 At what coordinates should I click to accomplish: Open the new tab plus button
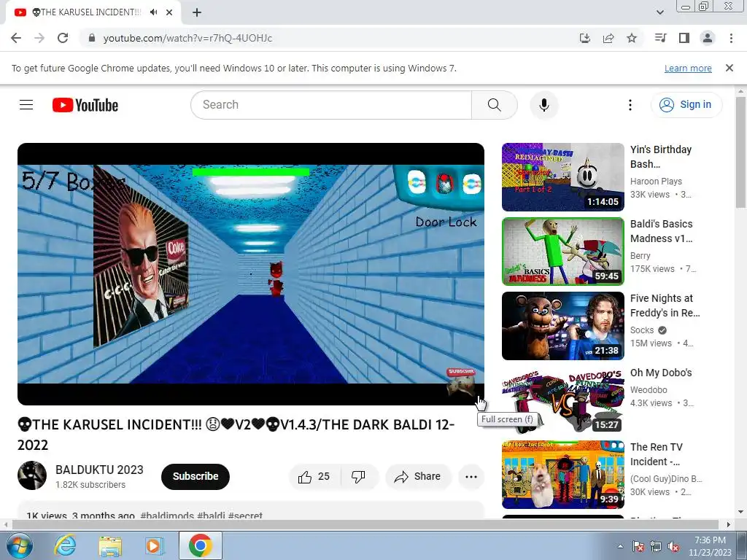coord(197,12)
